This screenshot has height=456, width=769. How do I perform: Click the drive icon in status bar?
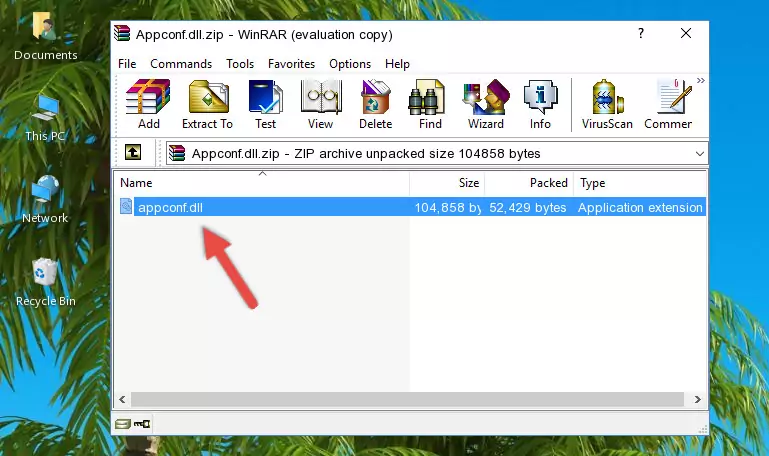point(123,424)
